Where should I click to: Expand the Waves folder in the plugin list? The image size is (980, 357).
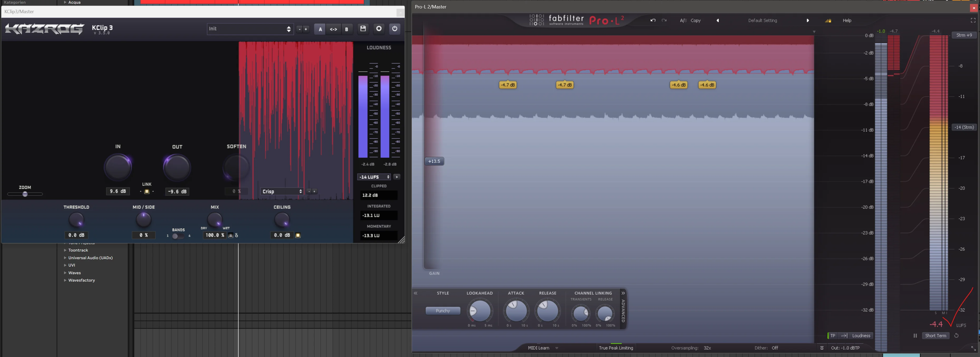65,273
